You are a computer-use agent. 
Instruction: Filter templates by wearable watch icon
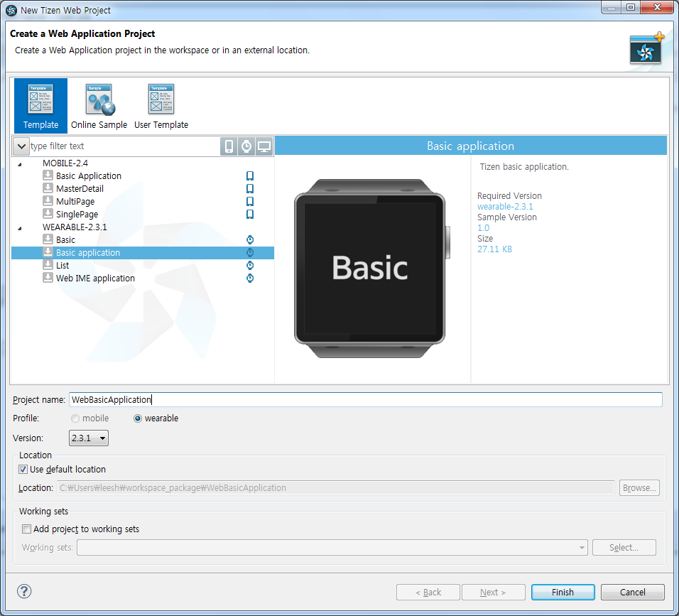(246, 146)
